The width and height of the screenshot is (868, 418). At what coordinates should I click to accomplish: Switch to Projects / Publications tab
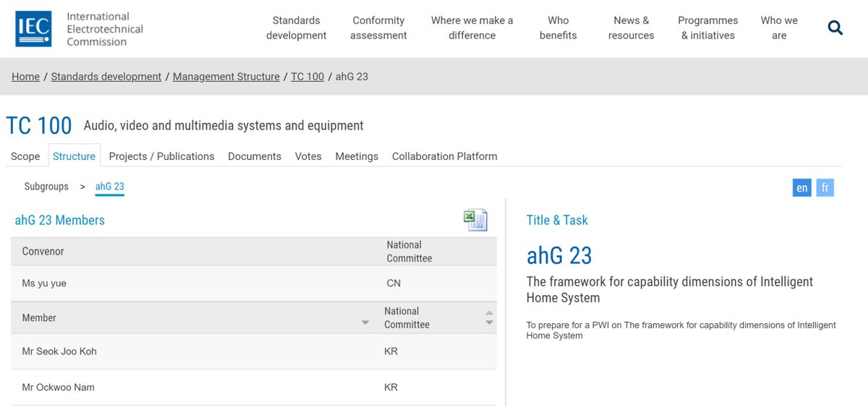click(161, 156)
